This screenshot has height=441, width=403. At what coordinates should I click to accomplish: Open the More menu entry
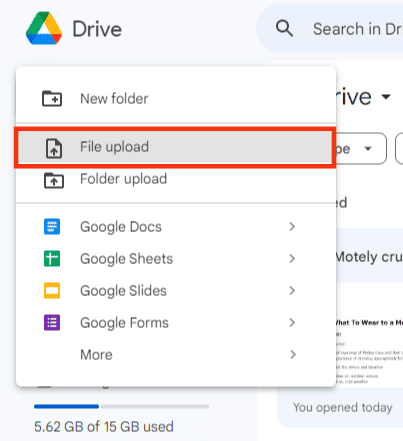click(176, 354)
